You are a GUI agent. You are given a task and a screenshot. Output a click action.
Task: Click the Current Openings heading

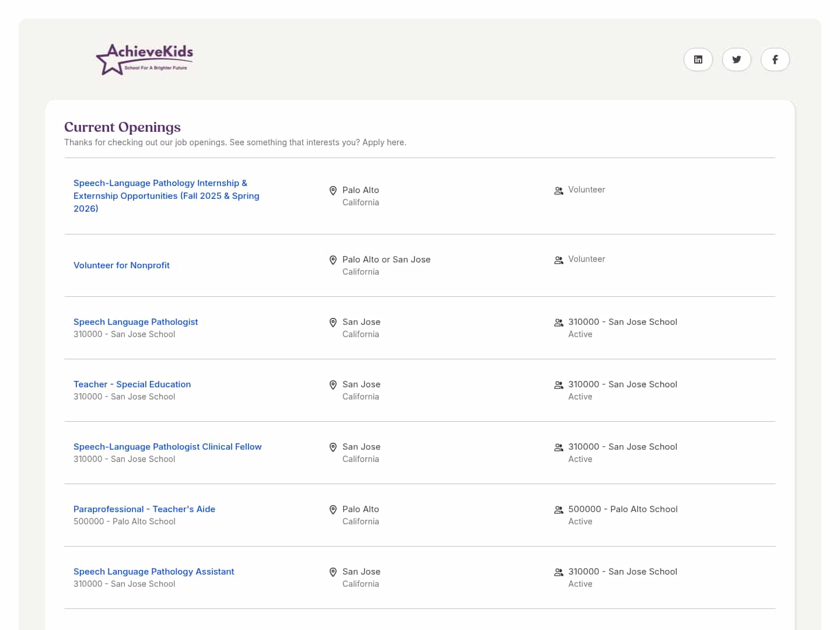click(122, 127)
